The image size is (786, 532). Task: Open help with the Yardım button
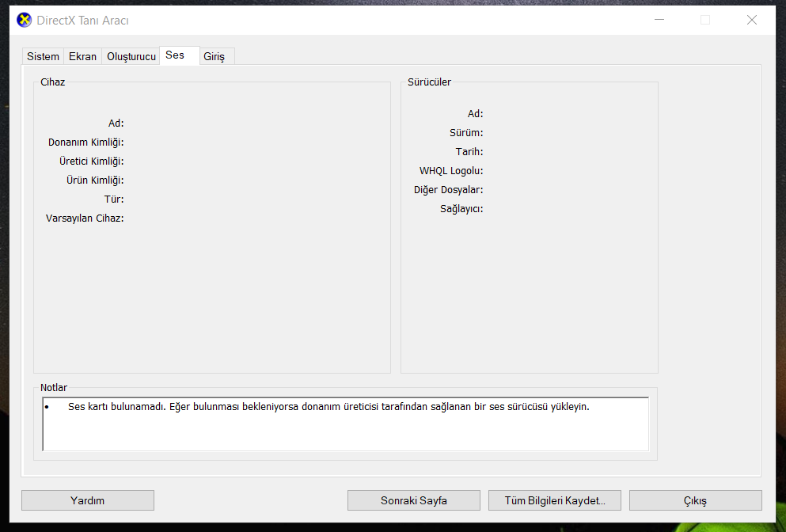tap(88, 500)
